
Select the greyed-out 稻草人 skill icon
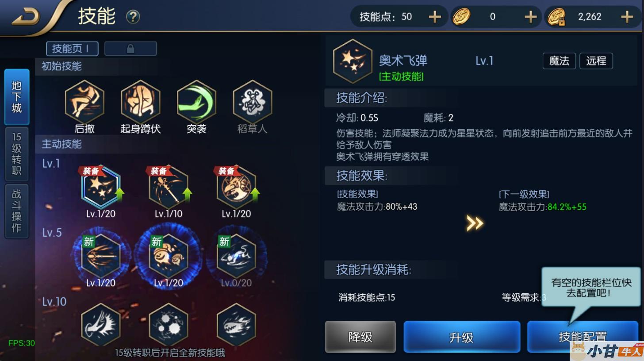(253, 102)
